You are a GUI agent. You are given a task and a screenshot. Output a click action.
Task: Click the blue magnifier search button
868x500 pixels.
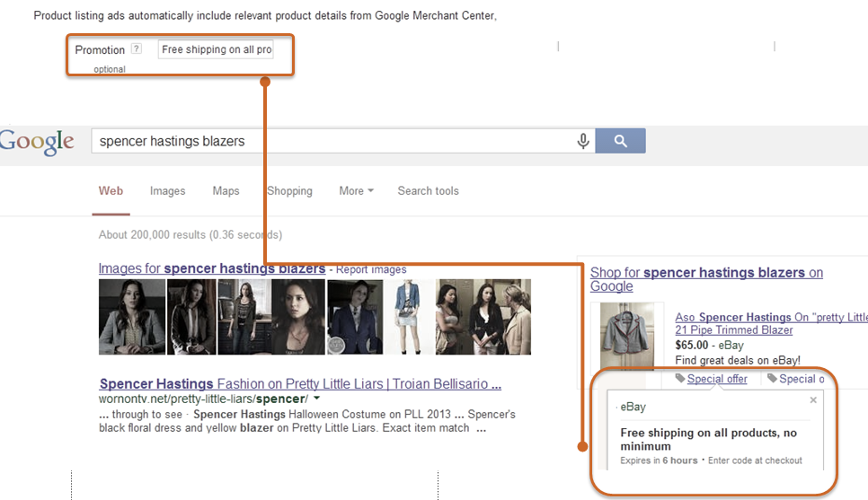(x=621, y=141)
